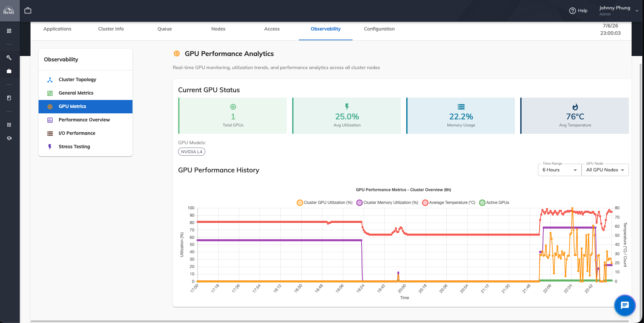Switch to the Queue tab

(165, 29)
